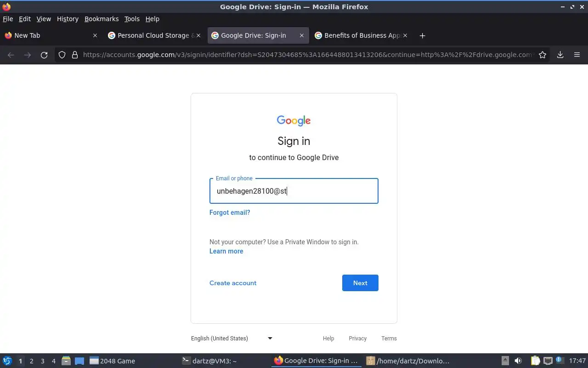The height and width of the screenshot is (368, 588).
Task: Click the browser Forward arrow
Action: pyautogui.click(x=28, y=55)
